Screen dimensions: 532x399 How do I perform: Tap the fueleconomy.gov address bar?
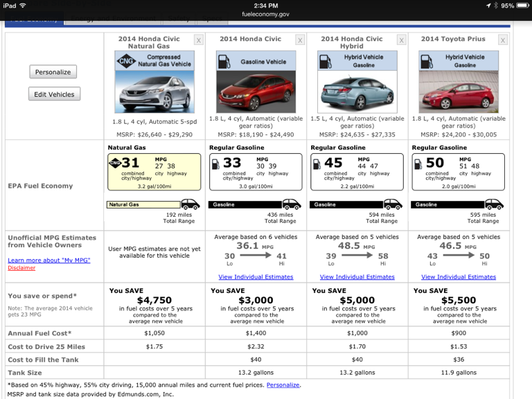pyautogui.click(x=266, y=15)
